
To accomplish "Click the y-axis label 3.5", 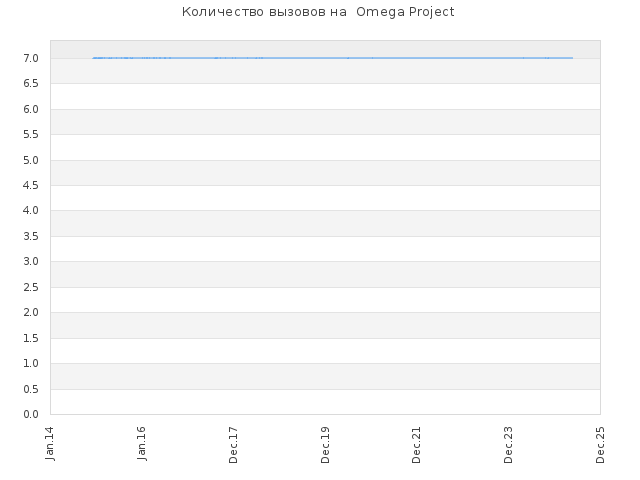I will (31, 237).
